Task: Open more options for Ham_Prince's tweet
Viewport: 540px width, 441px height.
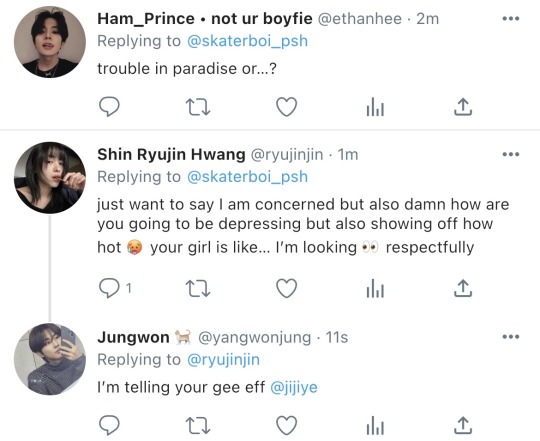Action: coord(511,19)
